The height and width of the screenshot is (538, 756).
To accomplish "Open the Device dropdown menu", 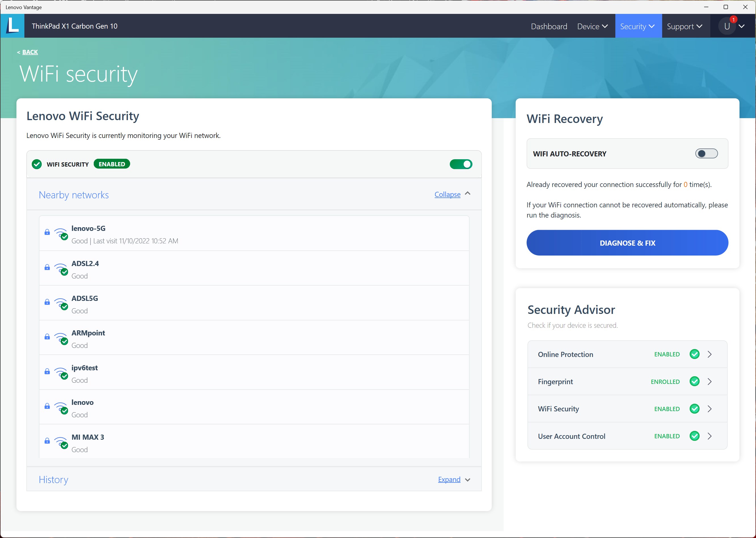I will pos(592,26).
